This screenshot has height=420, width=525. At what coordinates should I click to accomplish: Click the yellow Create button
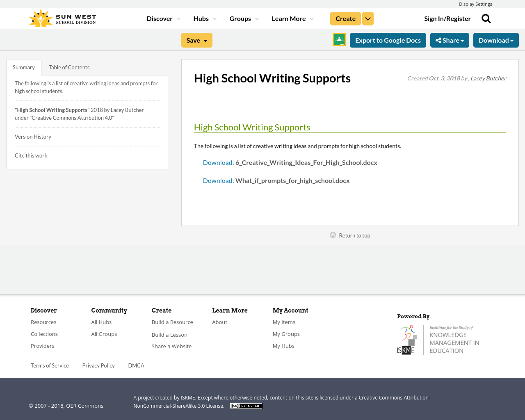point(345,18)
